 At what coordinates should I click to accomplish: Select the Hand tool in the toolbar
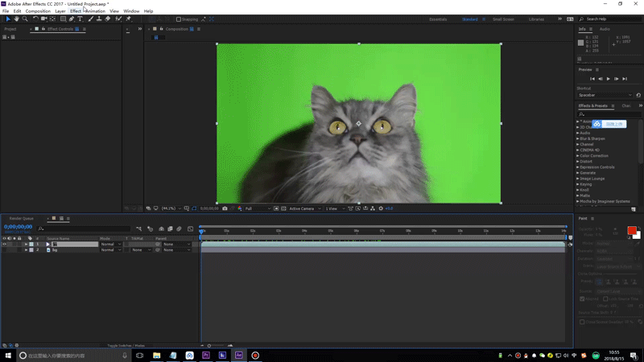[x=16, y=19]
